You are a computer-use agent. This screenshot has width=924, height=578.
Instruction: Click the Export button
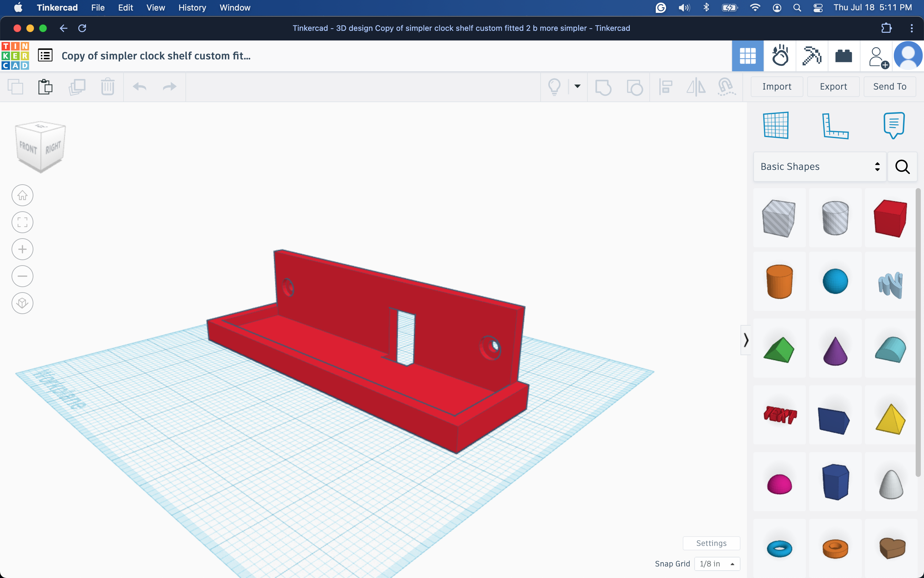pyautogui.click(x=833, y=86)
